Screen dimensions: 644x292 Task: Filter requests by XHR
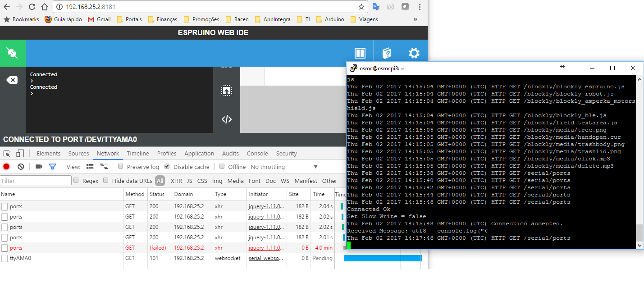[x=176, y=181]
